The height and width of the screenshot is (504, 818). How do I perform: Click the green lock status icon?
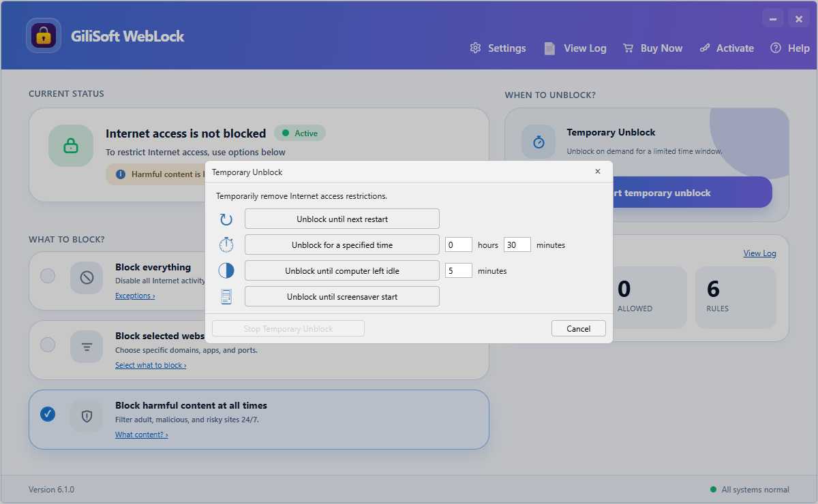pos(70,146)
